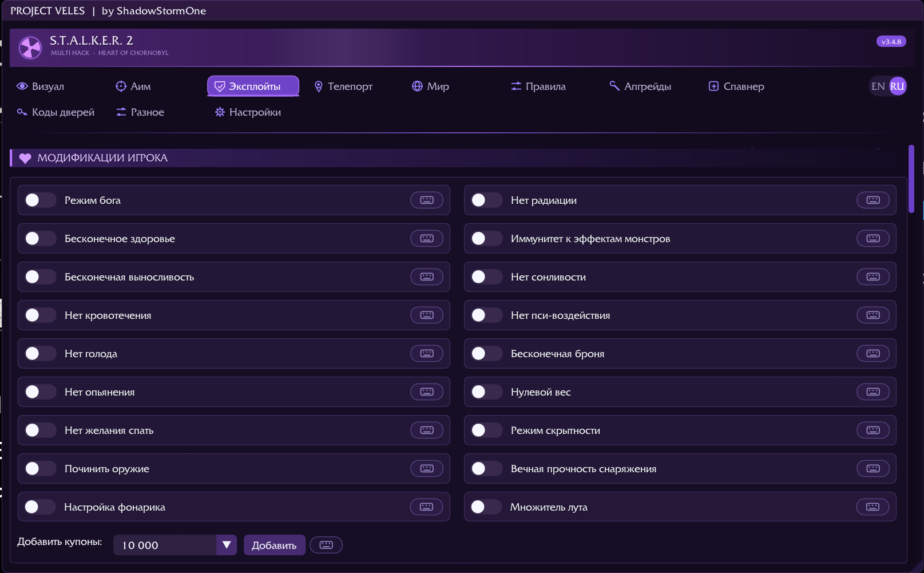
Task: Click keyboard icon for Настройка фонарика
Action: 426,507
